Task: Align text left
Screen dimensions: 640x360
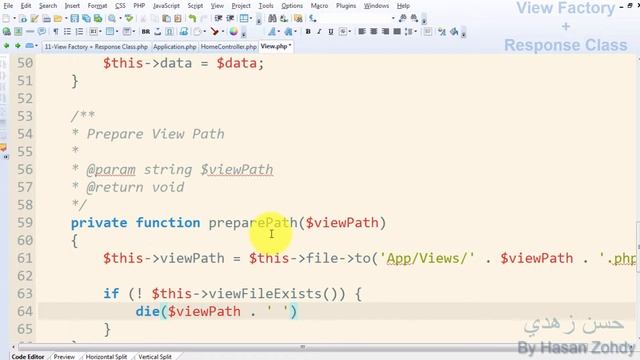Action: (x=362, y=31)
